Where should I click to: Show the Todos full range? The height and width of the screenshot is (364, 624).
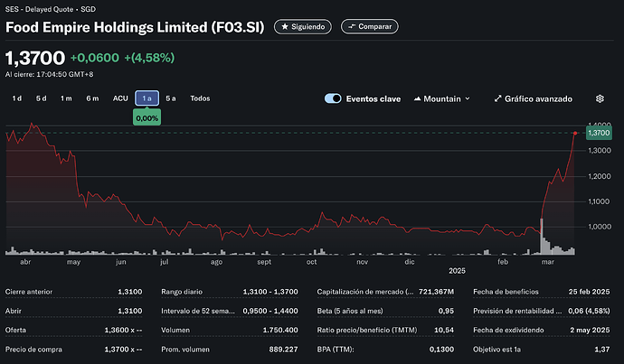pyautogui.click(x=200, y=98)
